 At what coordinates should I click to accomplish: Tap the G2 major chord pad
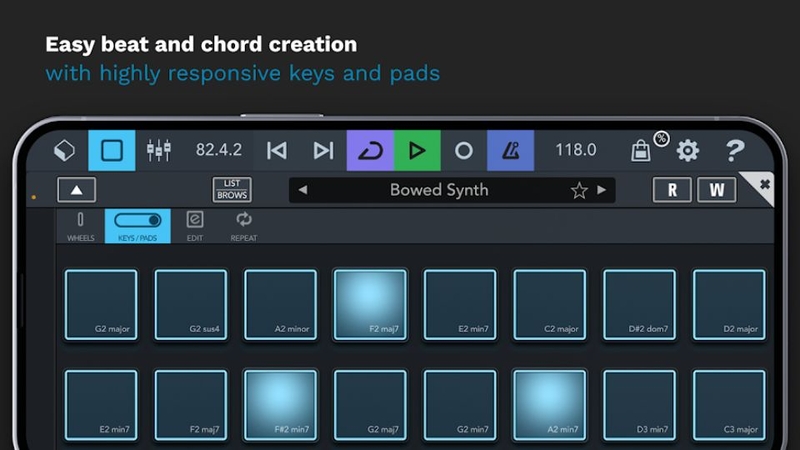[101, 305]
